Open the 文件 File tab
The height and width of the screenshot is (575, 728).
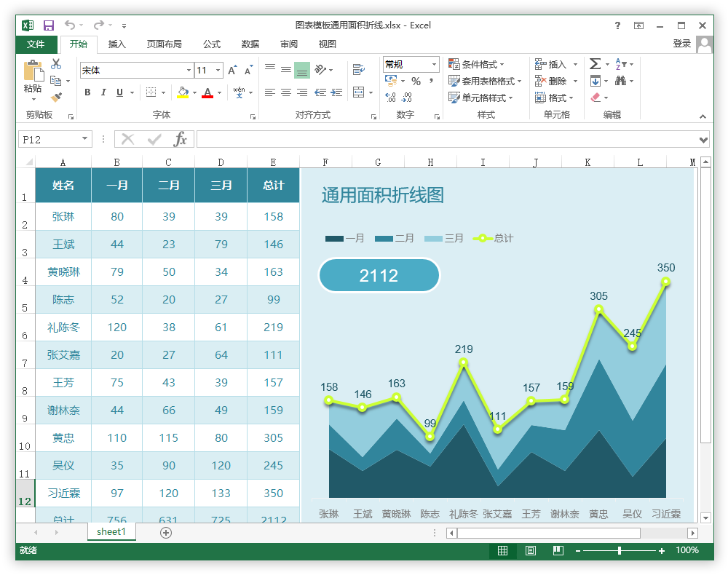coord(36,44)
